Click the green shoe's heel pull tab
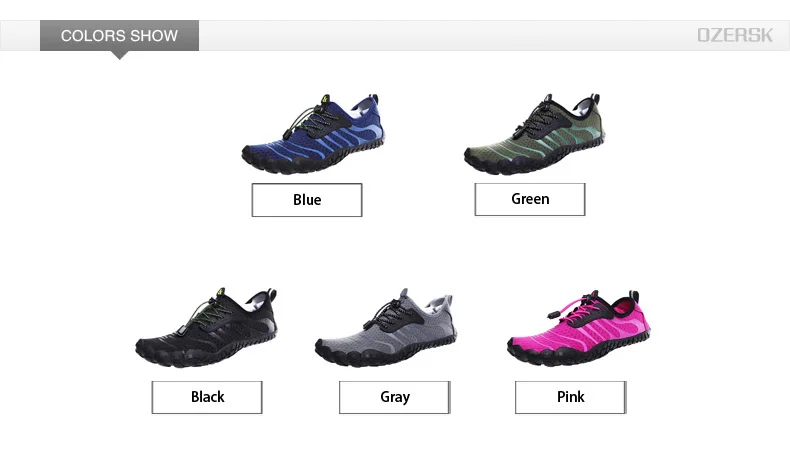790x471 pixels. [595, 99]
